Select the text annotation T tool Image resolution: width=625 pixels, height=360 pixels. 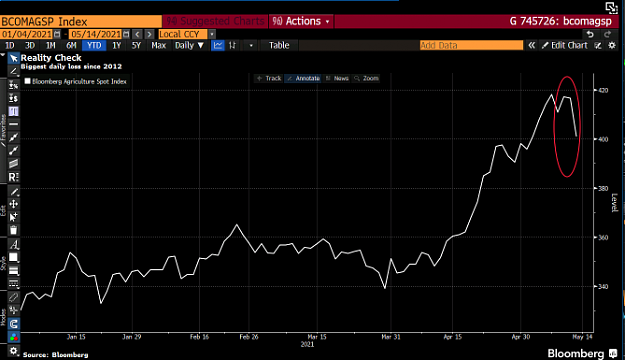point(14,111)
